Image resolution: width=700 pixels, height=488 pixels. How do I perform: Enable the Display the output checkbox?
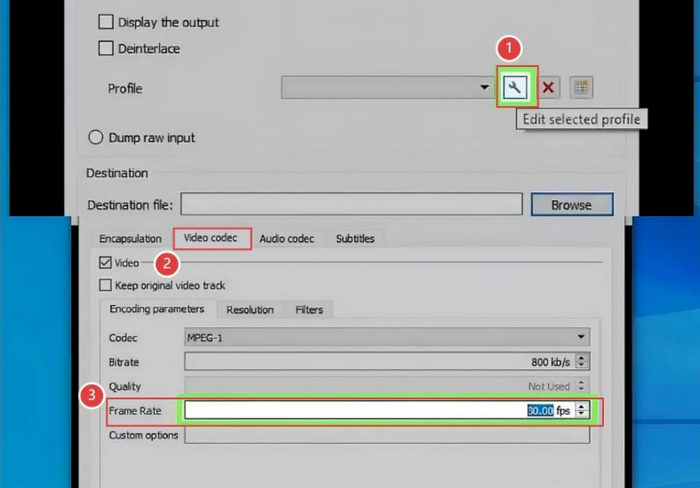click(x=106, y=22)
